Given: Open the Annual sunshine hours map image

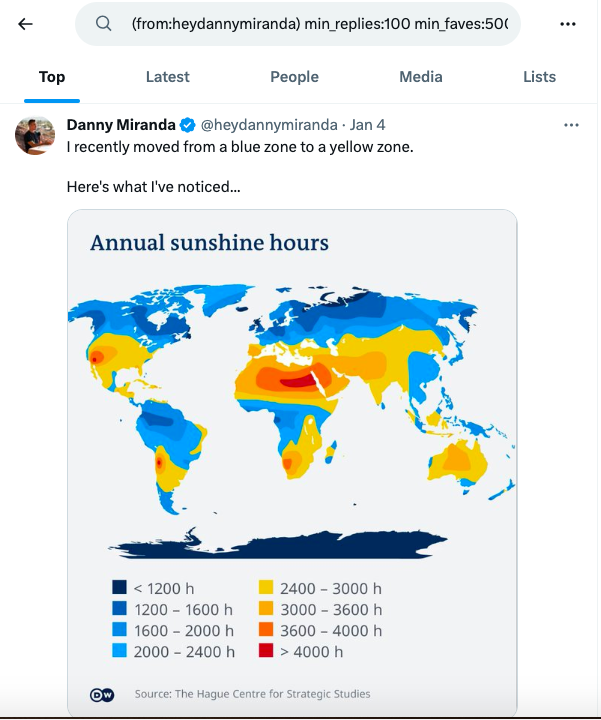Looking at the screenshot, I should 292,463.
